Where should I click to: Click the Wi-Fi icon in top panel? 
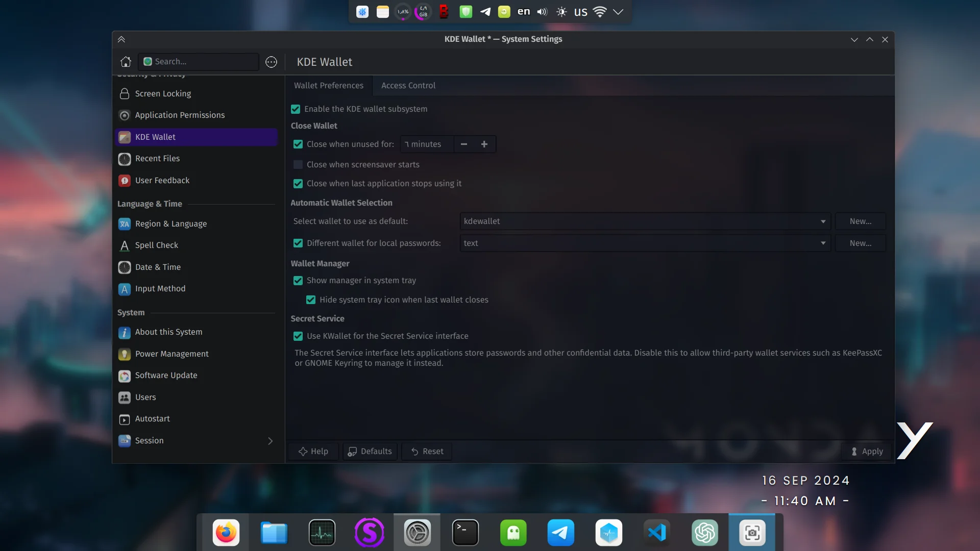tap(600, 12)
